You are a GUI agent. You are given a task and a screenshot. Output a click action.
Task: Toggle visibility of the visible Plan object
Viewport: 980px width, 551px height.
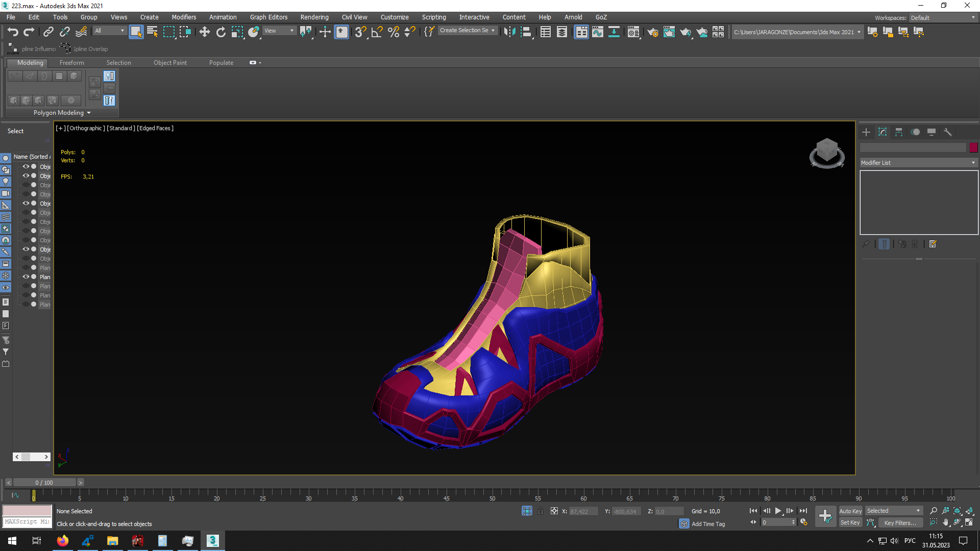point(26,277)
